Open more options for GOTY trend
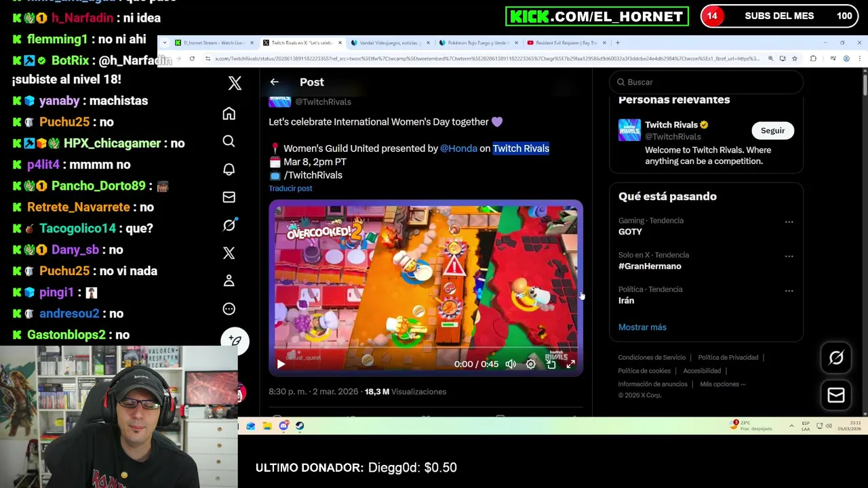 coord(789,222)
